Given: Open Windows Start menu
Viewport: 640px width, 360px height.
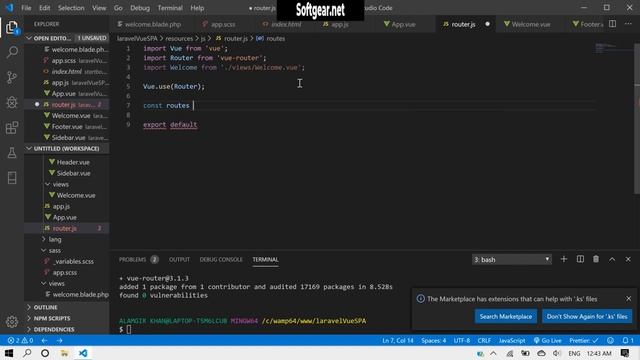Looking at the screenshot, I should pos(9,353).
